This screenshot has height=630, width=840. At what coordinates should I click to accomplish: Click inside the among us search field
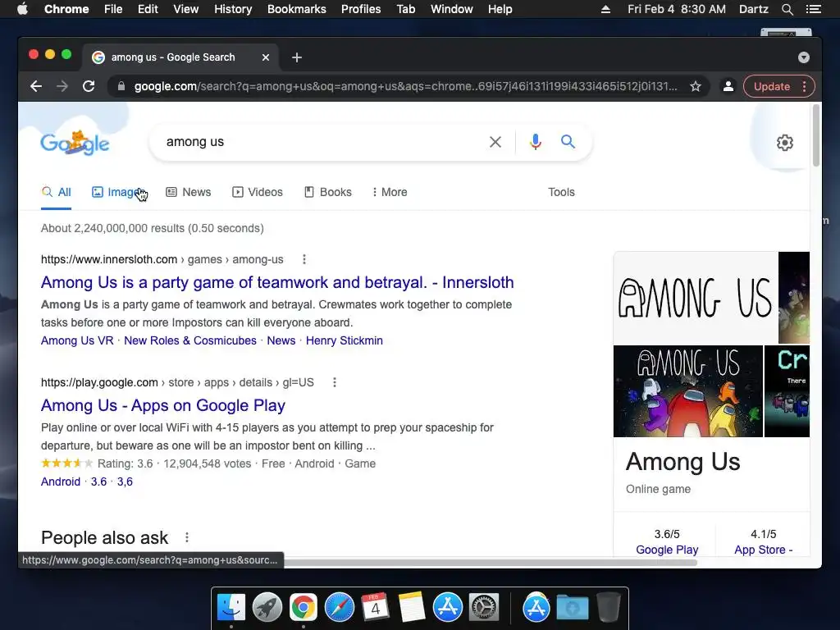[x=322, y=142]
